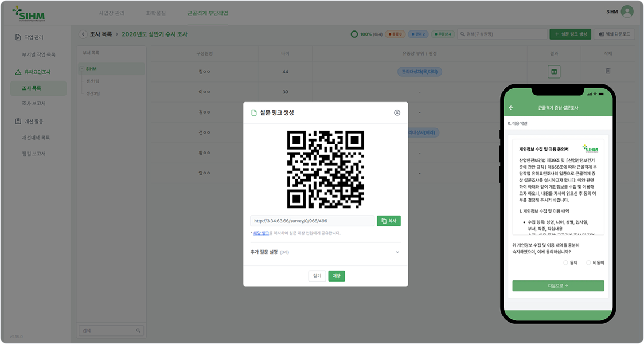
Task: Click the 구성원명 column header
Action: (x=204, y=54)
